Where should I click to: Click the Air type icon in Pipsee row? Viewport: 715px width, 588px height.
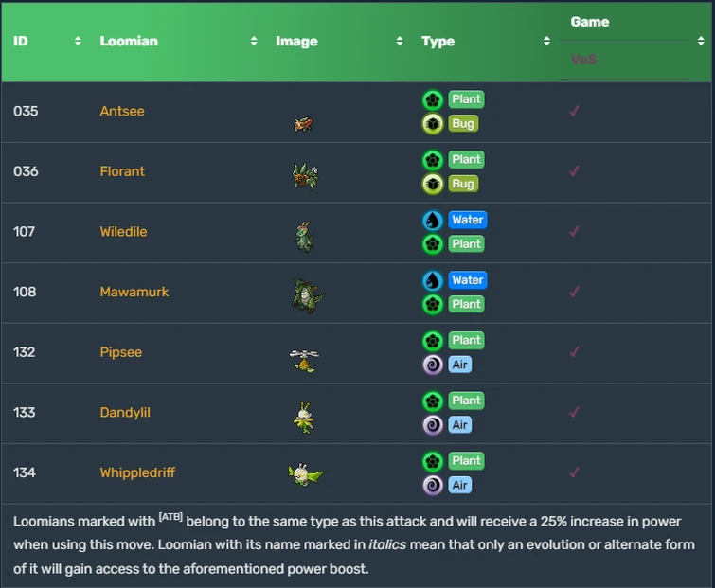[x=433, y=365]
